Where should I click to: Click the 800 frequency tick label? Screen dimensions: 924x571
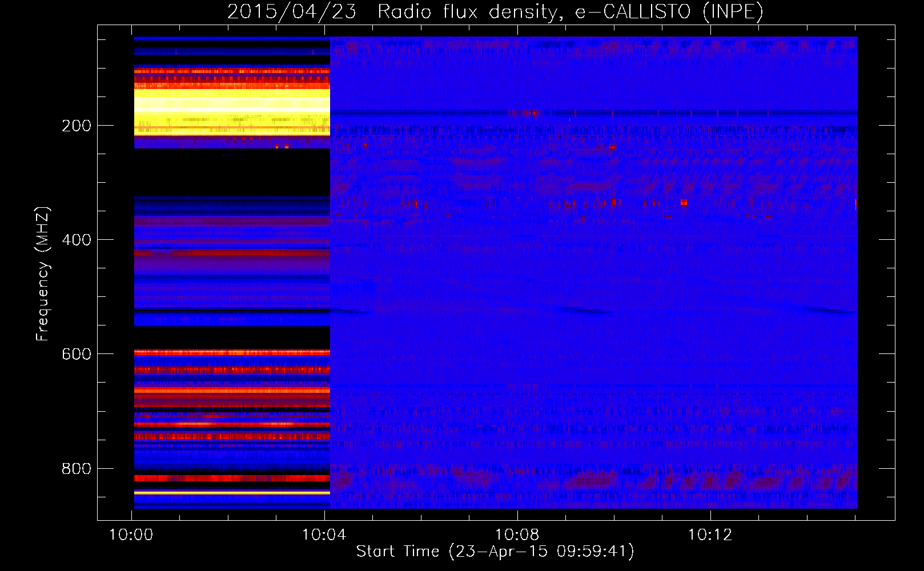pyautogui.click(x=77, y=469)
